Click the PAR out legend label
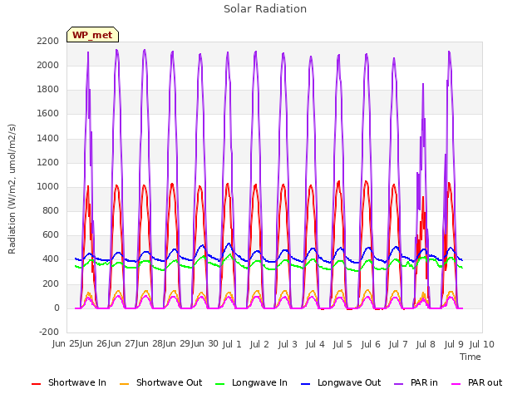Image resolution: width=532 pixels, height=399 pixels. (485, 382)
